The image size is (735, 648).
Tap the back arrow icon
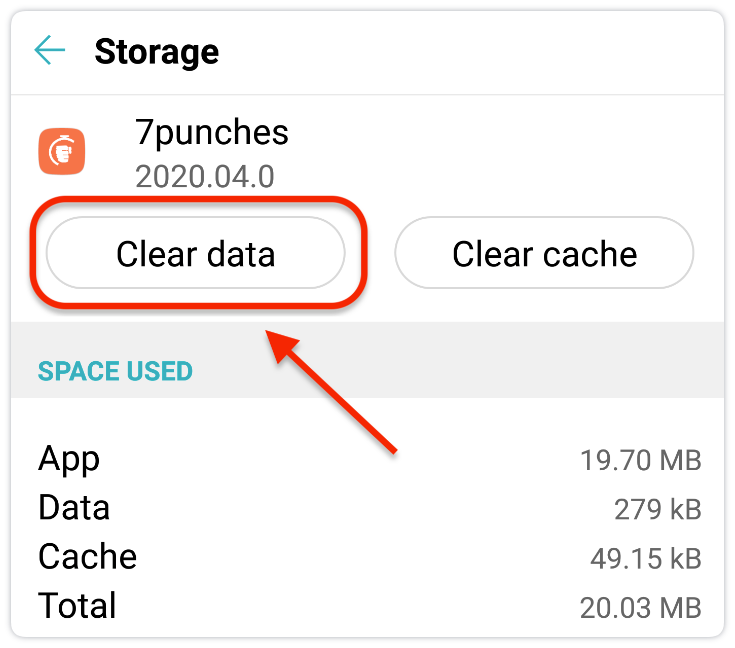click(49, 51)
